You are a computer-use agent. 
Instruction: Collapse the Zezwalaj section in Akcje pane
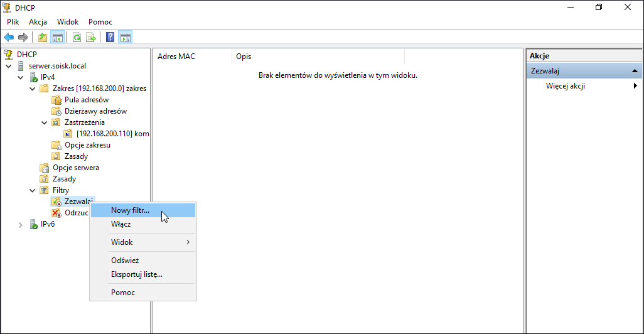point(635,71)
